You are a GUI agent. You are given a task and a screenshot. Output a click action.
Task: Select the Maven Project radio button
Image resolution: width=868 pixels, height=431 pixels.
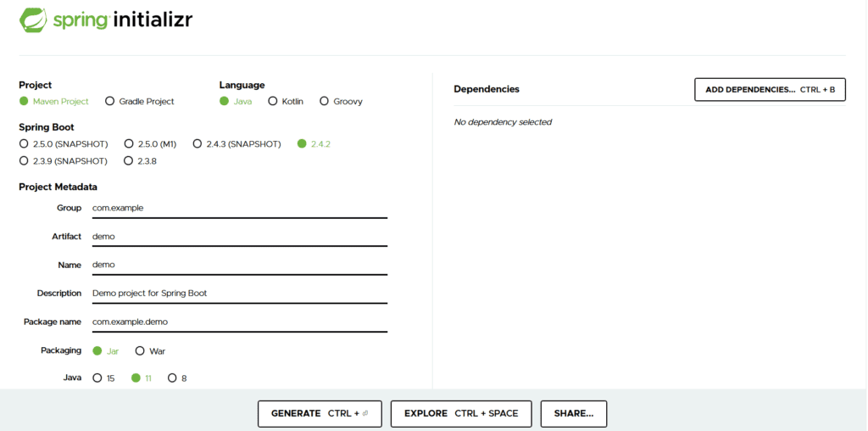(24, 101)
